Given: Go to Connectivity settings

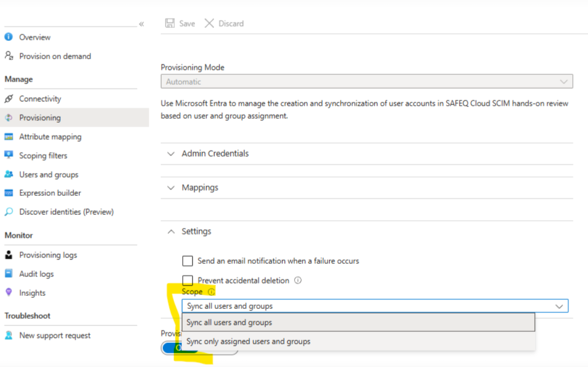Looking at the screenshot, I should pos(40,98).
